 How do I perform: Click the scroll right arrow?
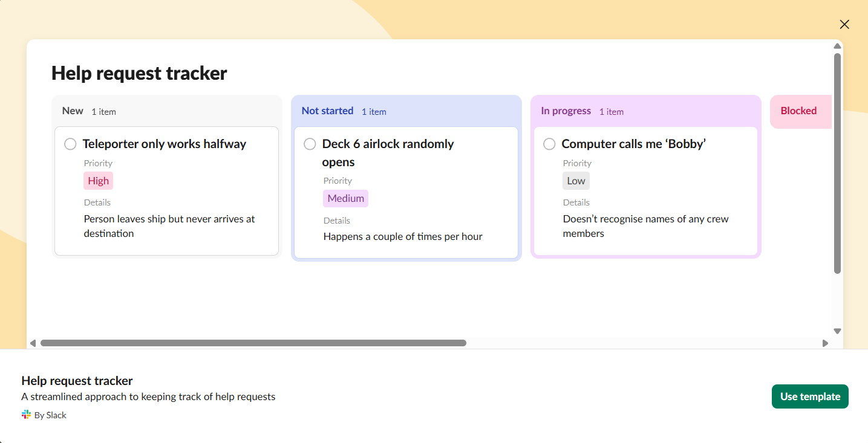(825, 343)
